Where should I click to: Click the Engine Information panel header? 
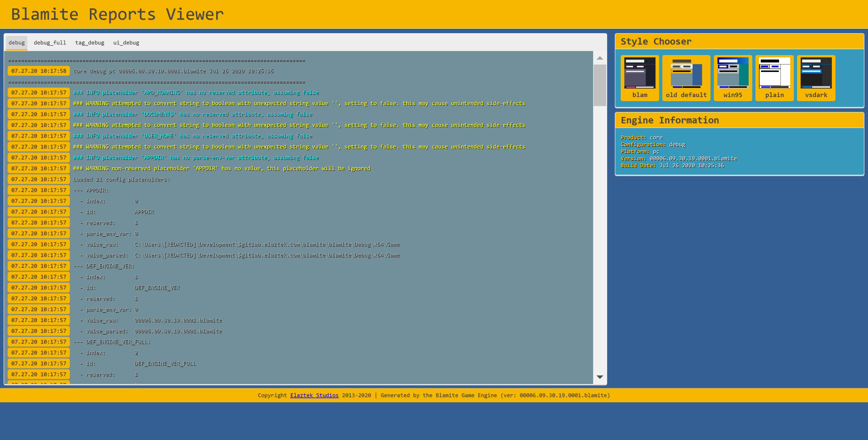coord(670,120)
